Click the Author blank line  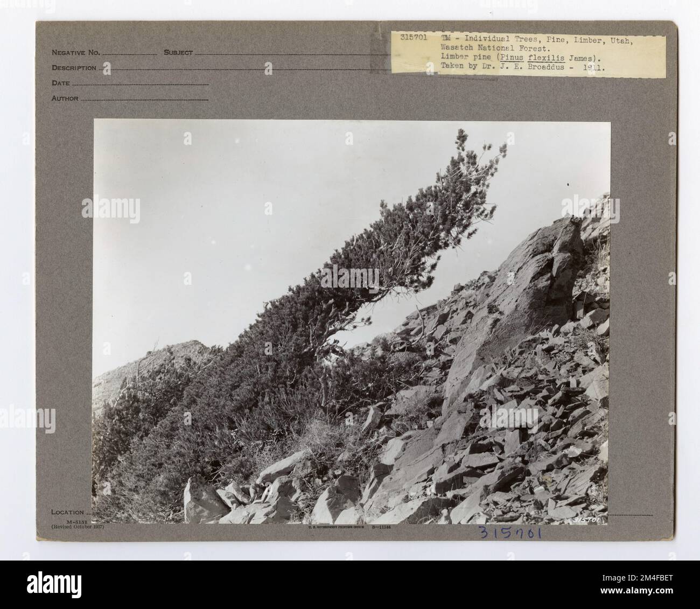click(144, 100)
